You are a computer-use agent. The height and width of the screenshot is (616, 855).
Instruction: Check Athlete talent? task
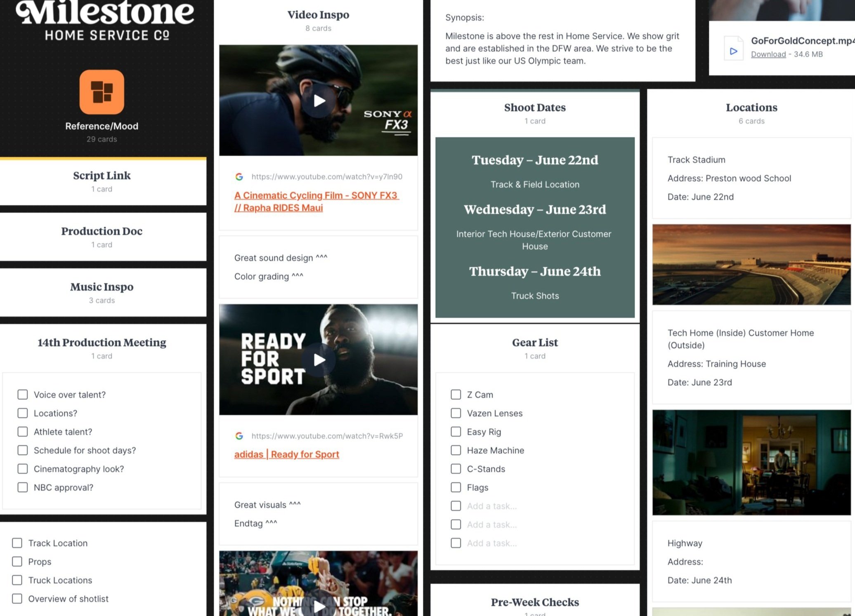pos(23,432)
